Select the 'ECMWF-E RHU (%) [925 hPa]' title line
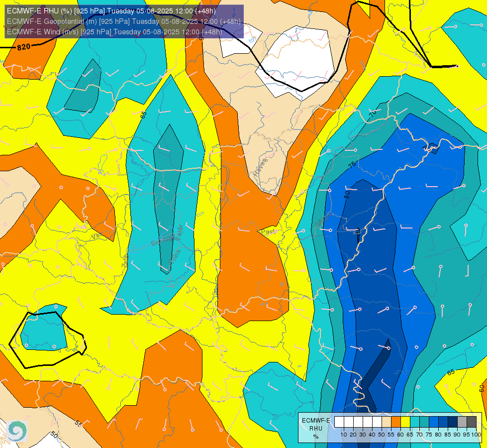 click(111, 11)
